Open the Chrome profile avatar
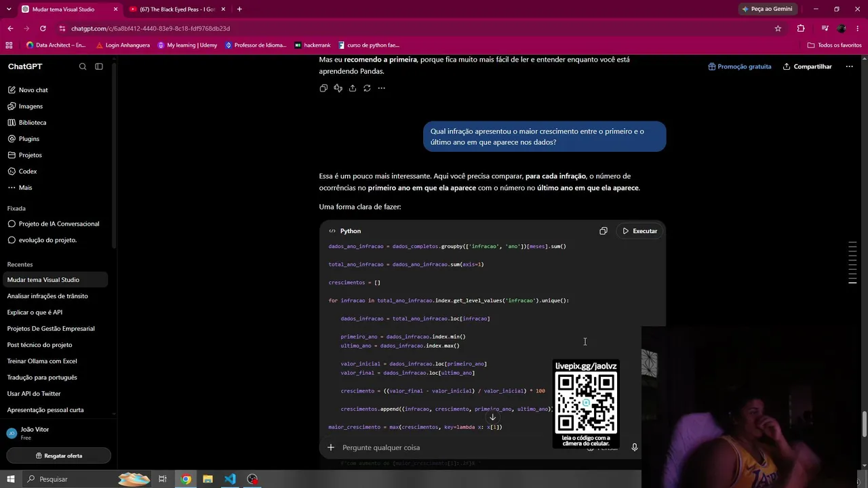 point(842,28)
